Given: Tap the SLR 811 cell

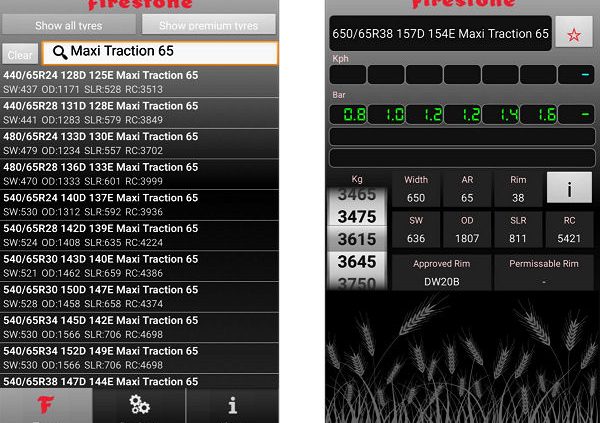Looking at the screenshot, I should (x=518, y=230).
